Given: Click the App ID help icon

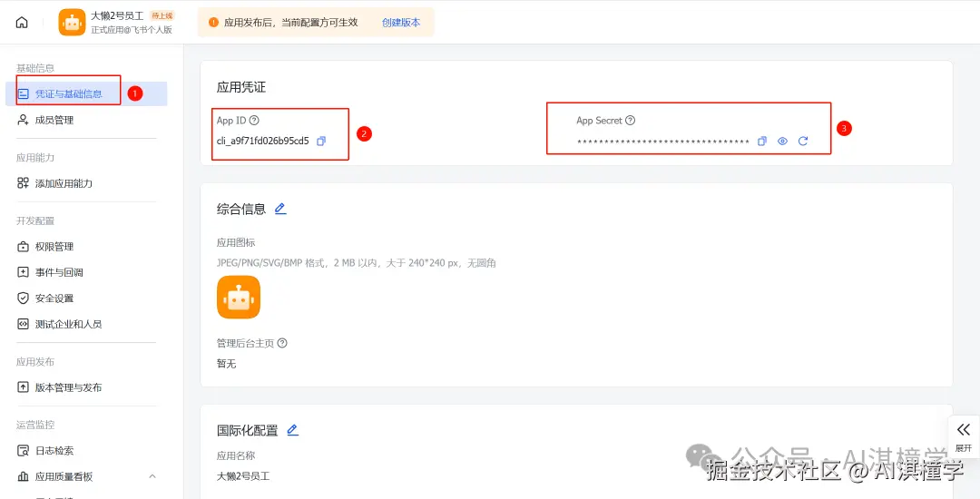Looking at the screenshot, I should pos(254,121).
